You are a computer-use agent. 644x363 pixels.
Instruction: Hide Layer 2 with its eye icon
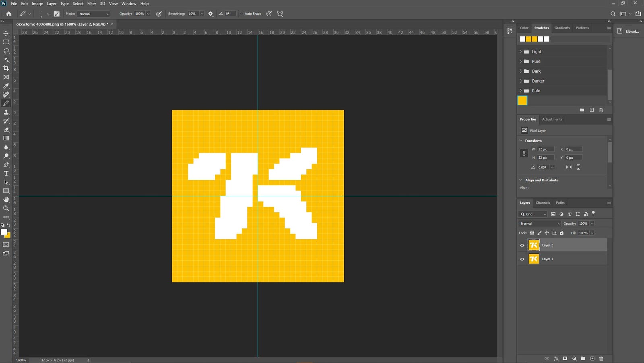click(522, 245)
